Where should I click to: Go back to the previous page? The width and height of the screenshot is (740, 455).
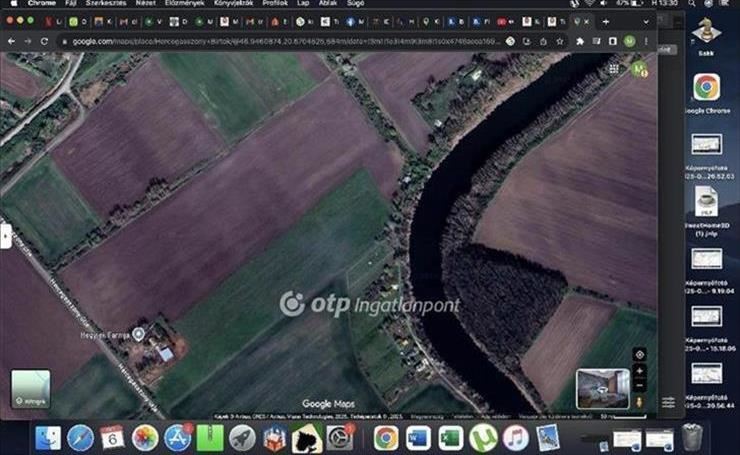(x=11, y=41)
